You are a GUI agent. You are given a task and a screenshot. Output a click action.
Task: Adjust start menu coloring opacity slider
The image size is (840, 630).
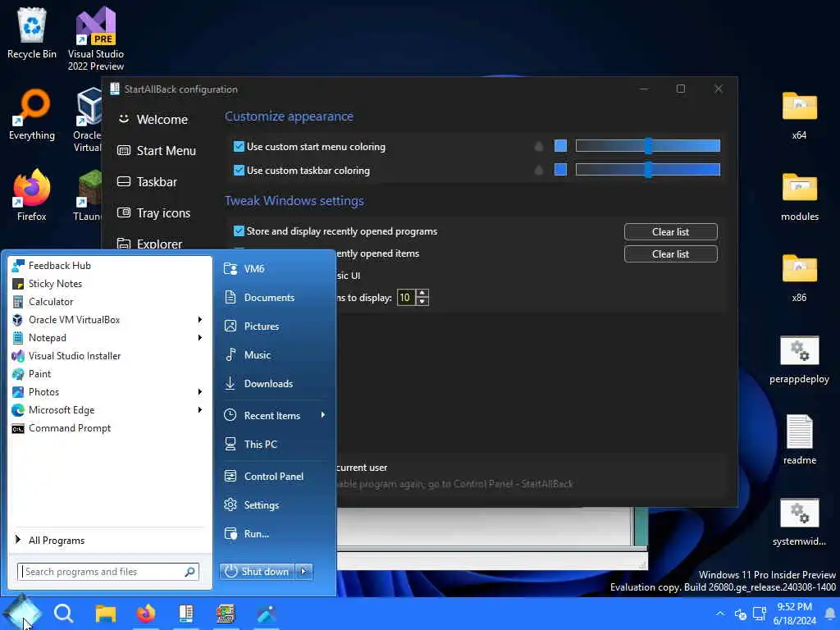[648, 146]
